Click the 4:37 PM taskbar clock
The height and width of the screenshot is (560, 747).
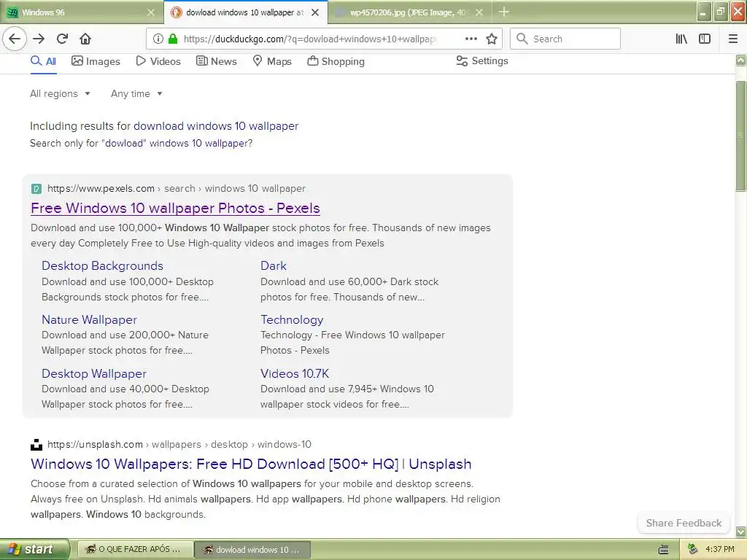click(720, 550)
